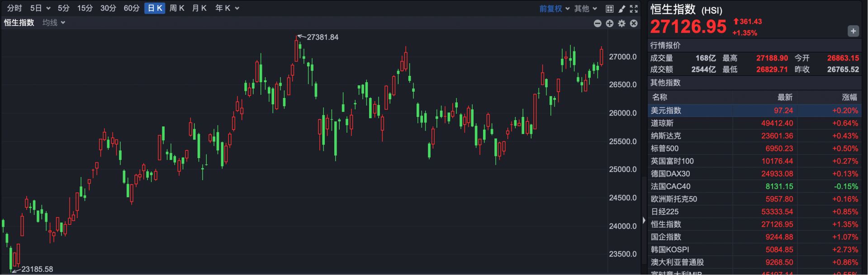868x275 pixels.
Task: Close indicator with the circled X icon
Action: (x=634, y=23)
